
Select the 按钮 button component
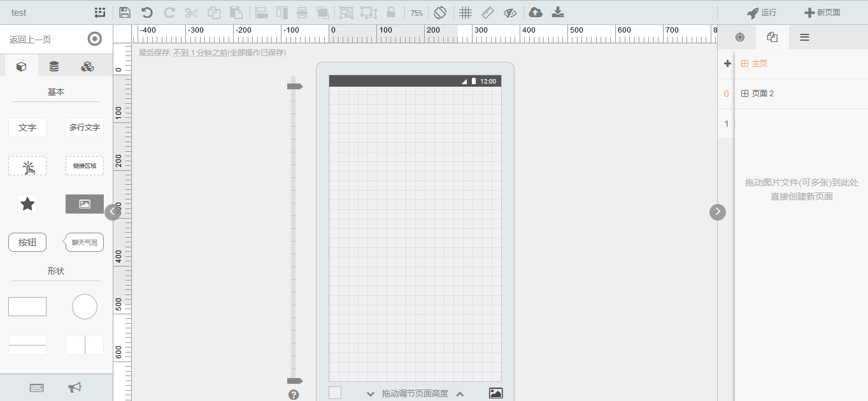coord(27,242)
